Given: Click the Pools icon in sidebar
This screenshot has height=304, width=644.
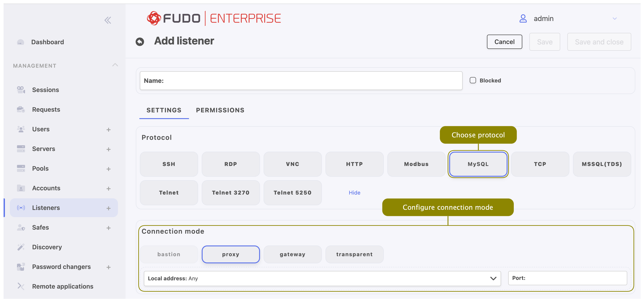Looking at the screenshot, I should [x=21, y=168].
